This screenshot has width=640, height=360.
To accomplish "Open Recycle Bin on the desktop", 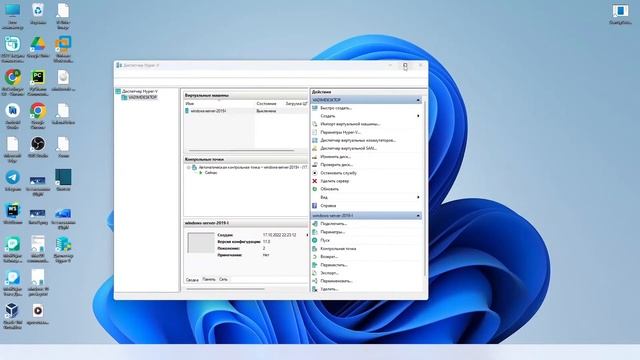I will pyautogui.click(x=38, y=13).
